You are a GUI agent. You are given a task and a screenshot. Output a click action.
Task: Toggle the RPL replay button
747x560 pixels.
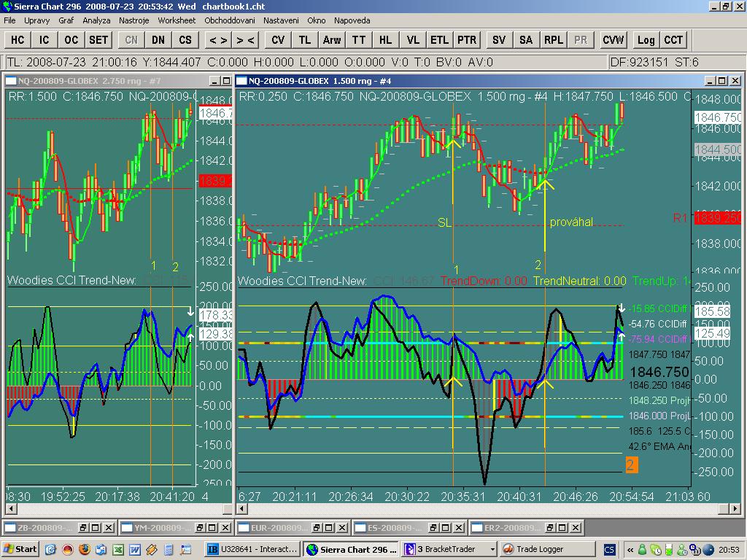(554, 40)
